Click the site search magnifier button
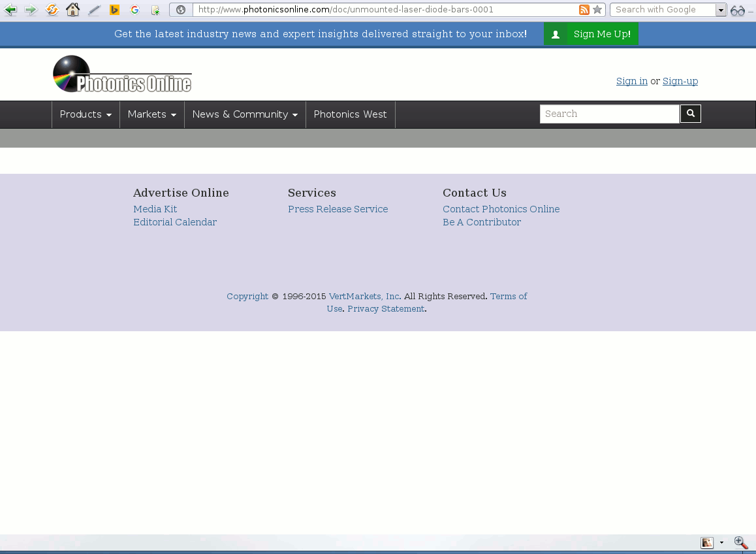 tap(691, 114)
